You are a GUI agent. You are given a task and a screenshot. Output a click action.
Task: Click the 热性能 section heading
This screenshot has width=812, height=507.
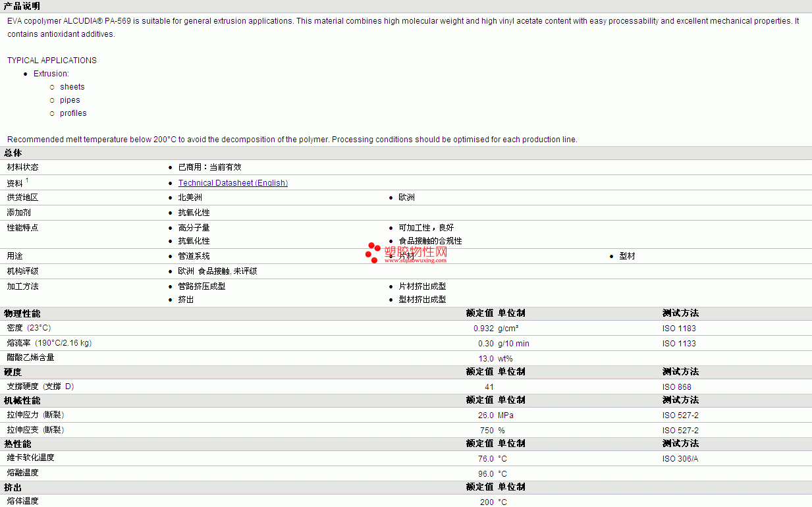pos(18,444)
